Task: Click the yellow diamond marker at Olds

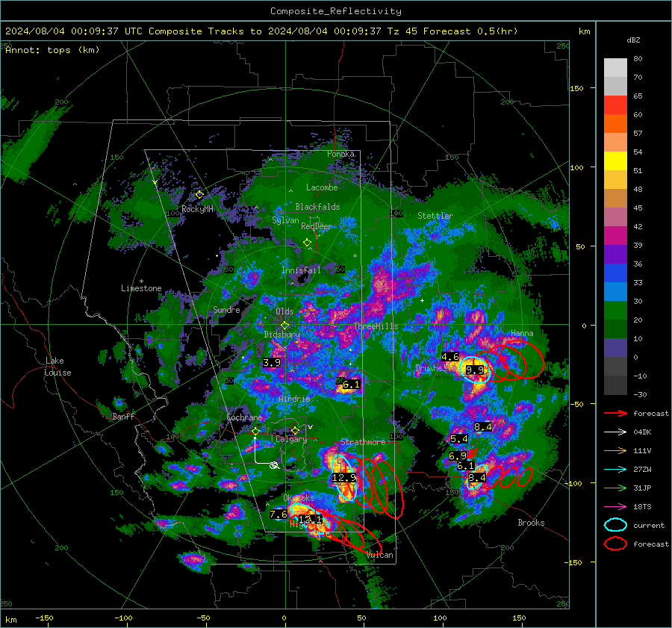Action: (x=284, y=326)
